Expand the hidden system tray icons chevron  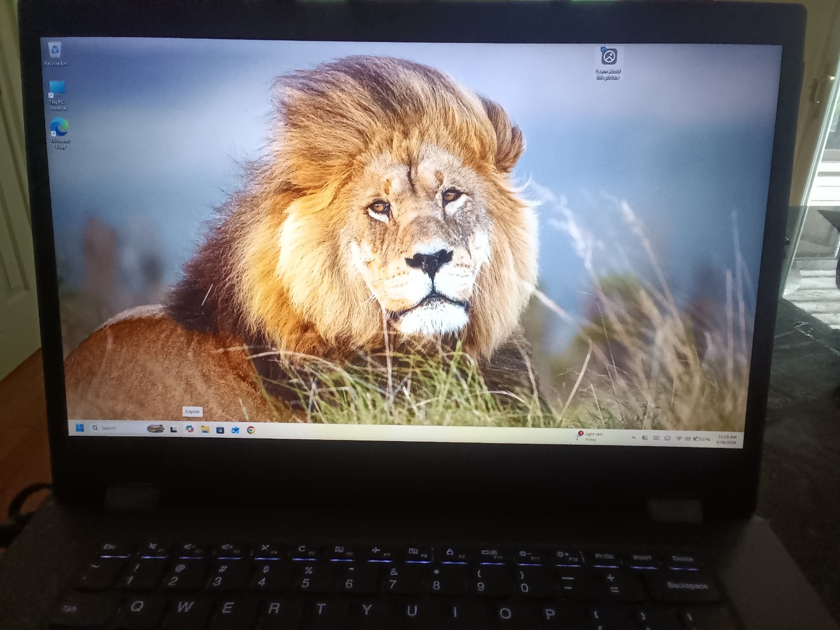pos(634,438)
